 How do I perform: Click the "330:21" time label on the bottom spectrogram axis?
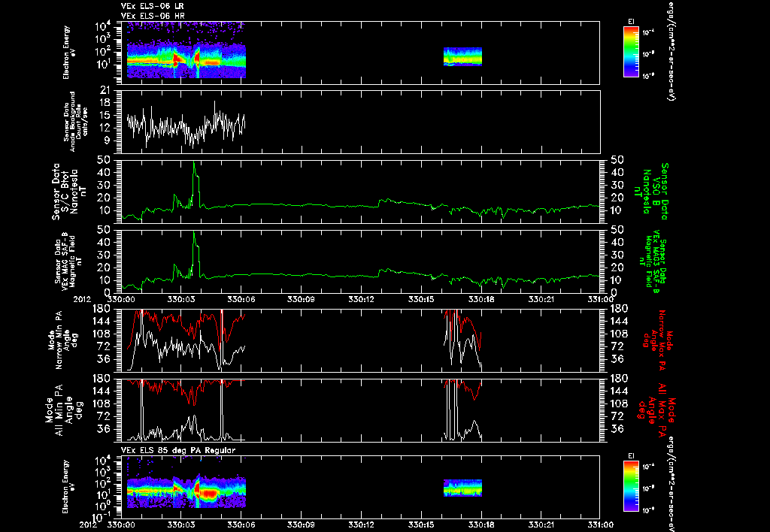click(x=541, y=524)
